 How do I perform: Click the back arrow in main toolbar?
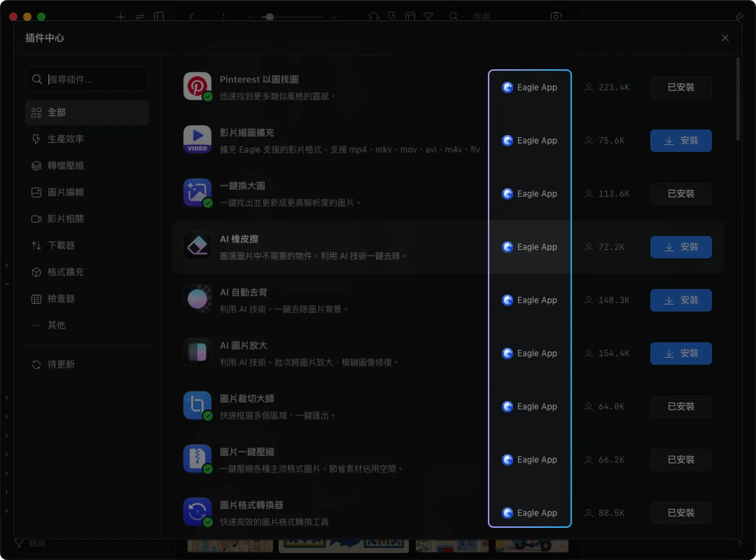pos(191,17)
